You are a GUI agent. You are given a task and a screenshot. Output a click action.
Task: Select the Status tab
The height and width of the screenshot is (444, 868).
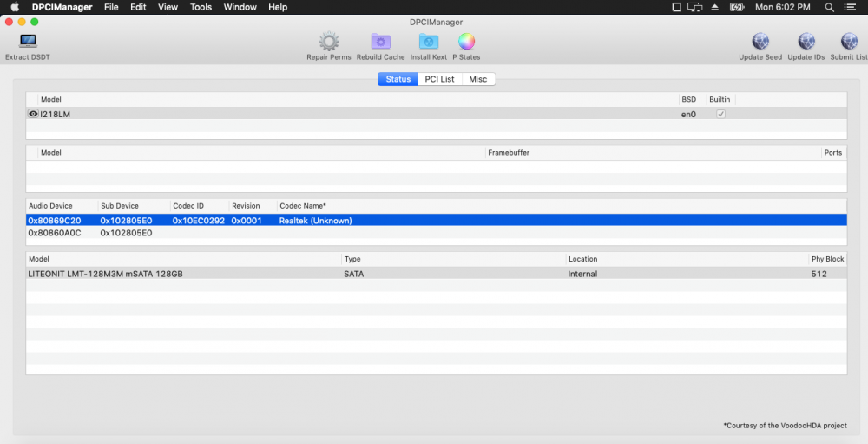point(398,79)
